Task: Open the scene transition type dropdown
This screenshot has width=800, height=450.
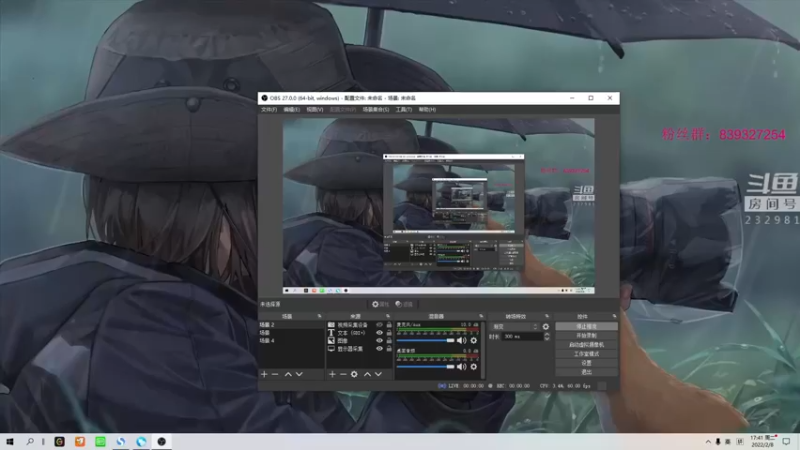Action: 514,327
